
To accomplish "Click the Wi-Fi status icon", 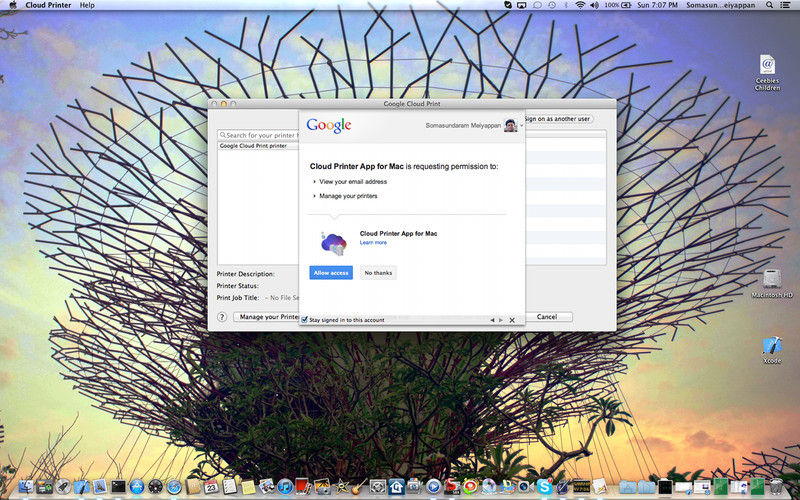I will 580,5.
